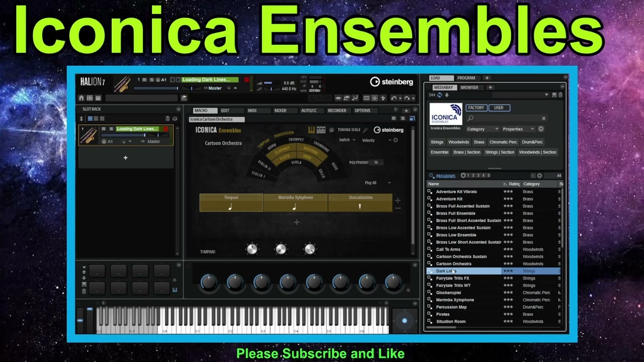Toggle Solo in the program header

(x=151, y=79)
